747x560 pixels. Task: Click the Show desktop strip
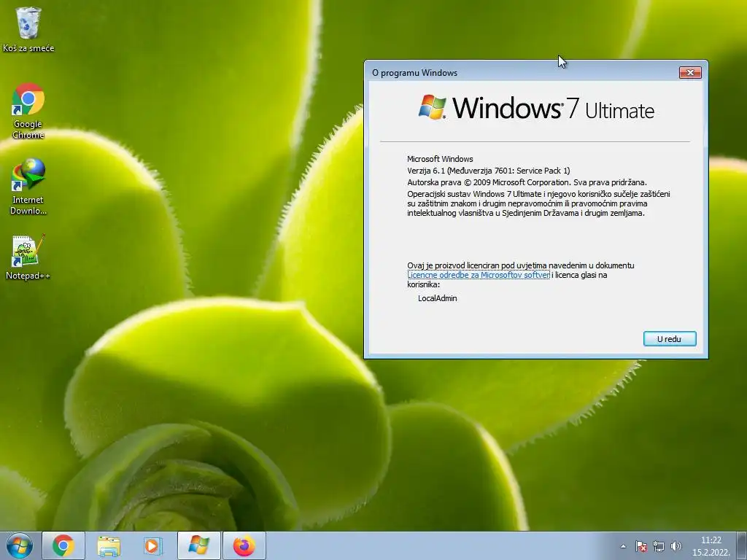[x=743, y=545]
